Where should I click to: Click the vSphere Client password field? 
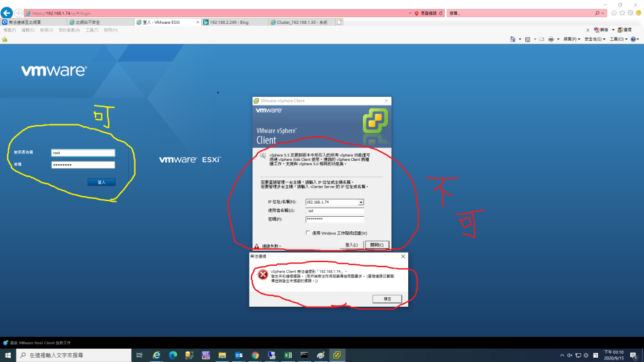pos(335,219)
